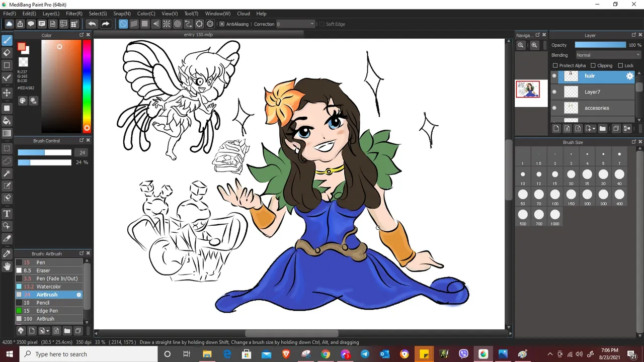Enable layer Lock checkbox
The height and width of the screenshot is (362, 644).
(620, 65)
